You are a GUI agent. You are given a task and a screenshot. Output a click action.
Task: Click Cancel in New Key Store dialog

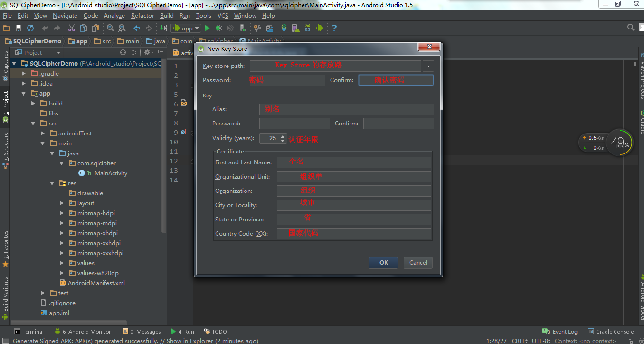[418, 263]
